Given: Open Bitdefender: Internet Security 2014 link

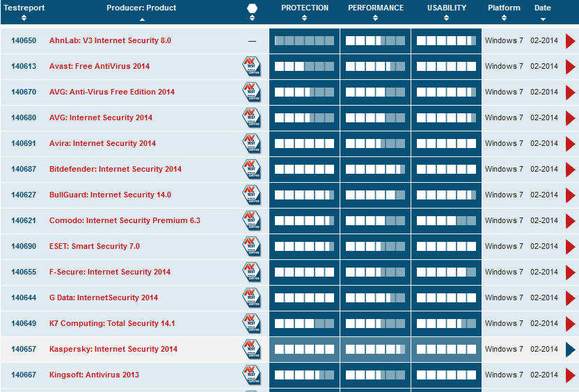Looking at the screenshot, I should pos(116,169).
